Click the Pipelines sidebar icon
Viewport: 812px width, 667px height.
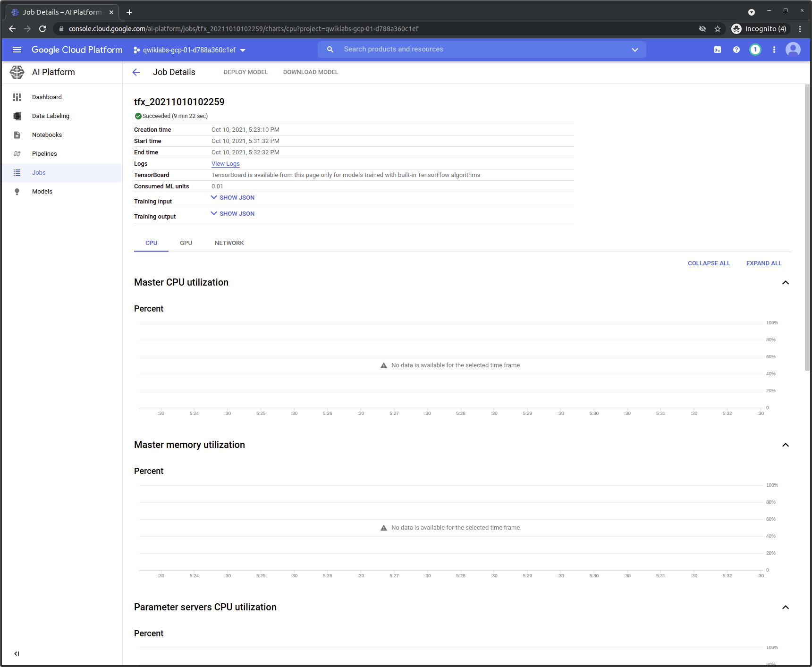pyautogui.click(x=17, y=154)
